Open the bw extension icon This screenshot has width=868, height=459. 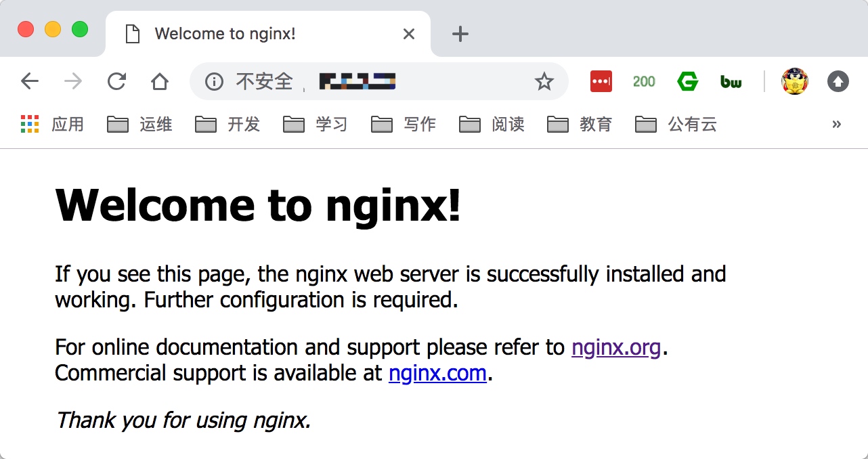(731, 81)
